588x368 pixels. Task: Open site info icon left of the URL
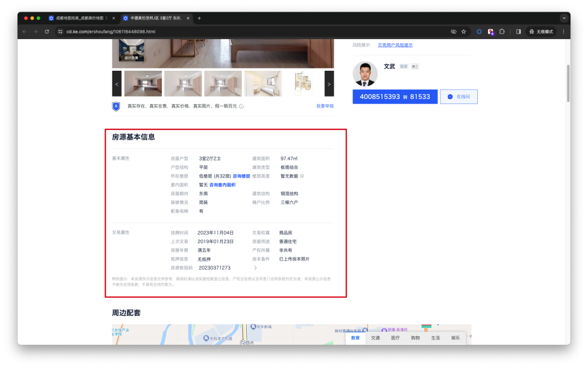coord(60,32)
